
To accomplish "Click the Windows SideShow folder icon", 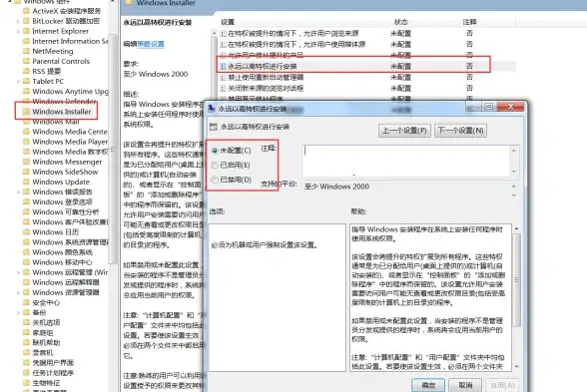I will pos(26,172).
